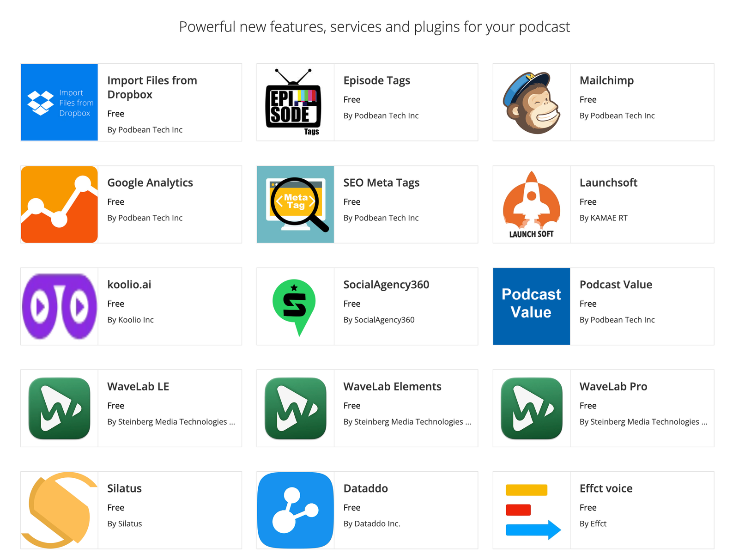This screenshot has height=560, width=739.
Task: Open the WaveLab Pro icon
Action: 531,408
